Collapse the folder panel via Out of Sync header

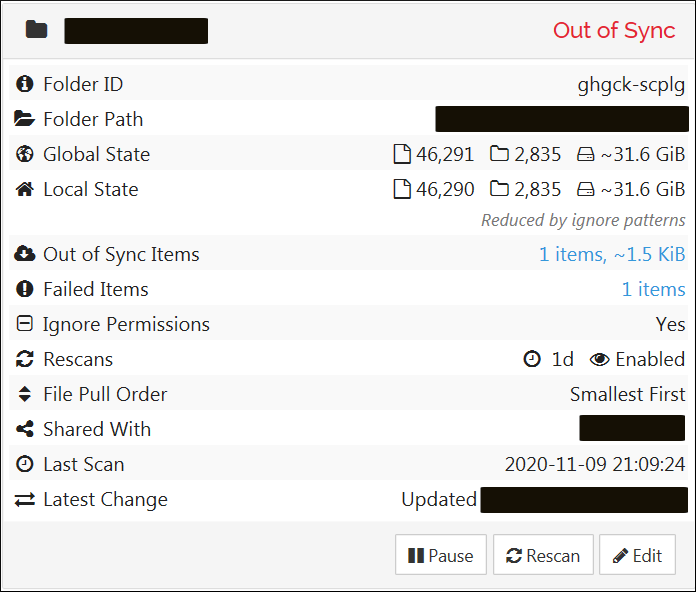[614, 30]
